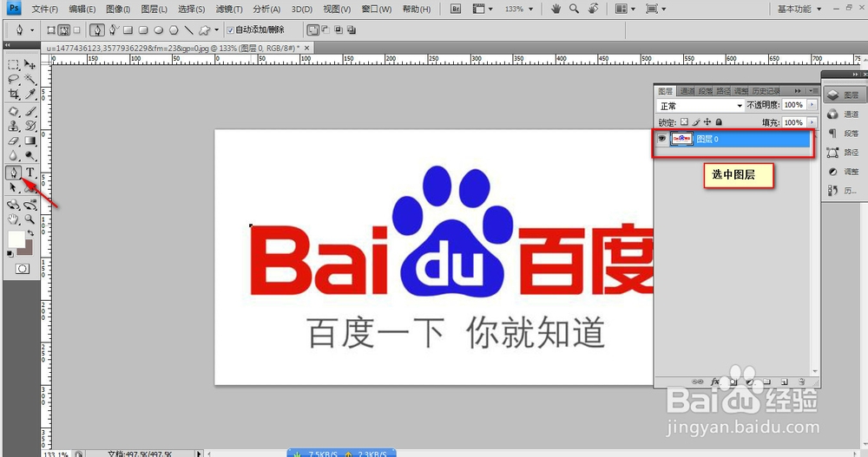Choose Paths mode in options bar
This screenshot has width=868, height=457.
pyautogui.click(x=64, y=29)
